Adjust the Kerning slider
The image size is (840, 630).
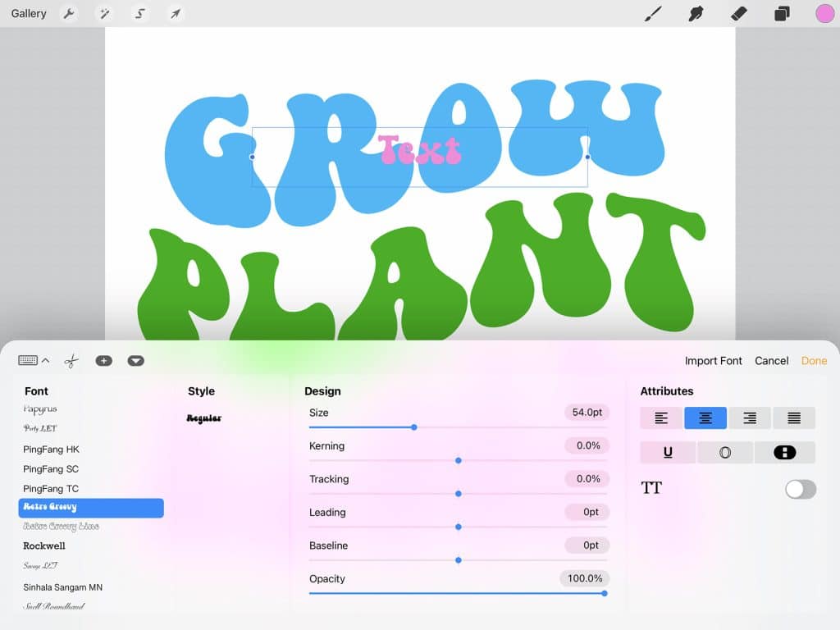click(x=458, y=461)
